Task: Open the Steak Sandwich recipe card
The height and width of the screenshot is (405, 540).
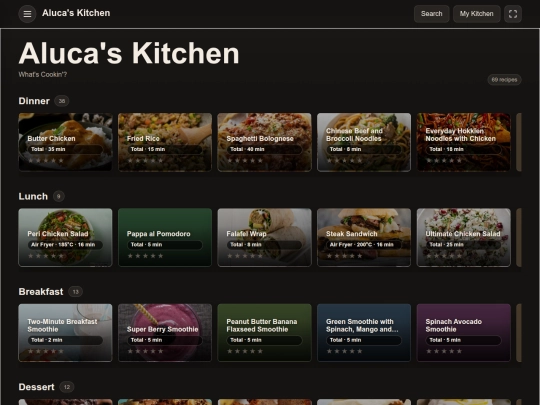Action: 364,237
